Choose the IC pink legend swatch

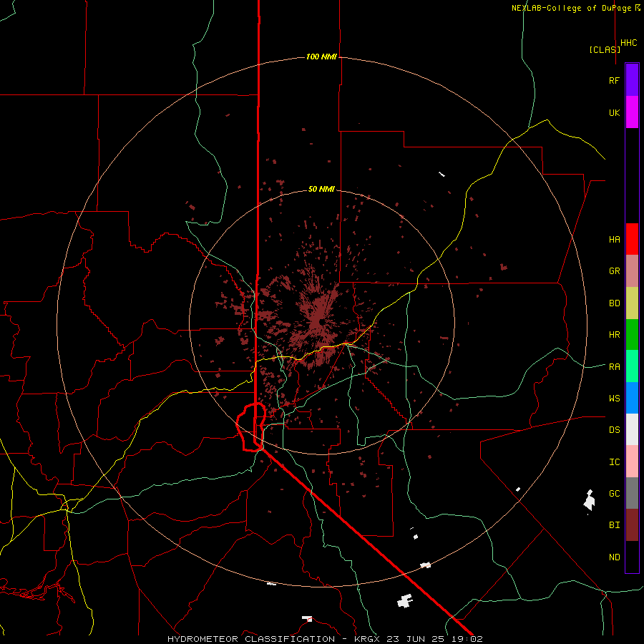[632, 462]
